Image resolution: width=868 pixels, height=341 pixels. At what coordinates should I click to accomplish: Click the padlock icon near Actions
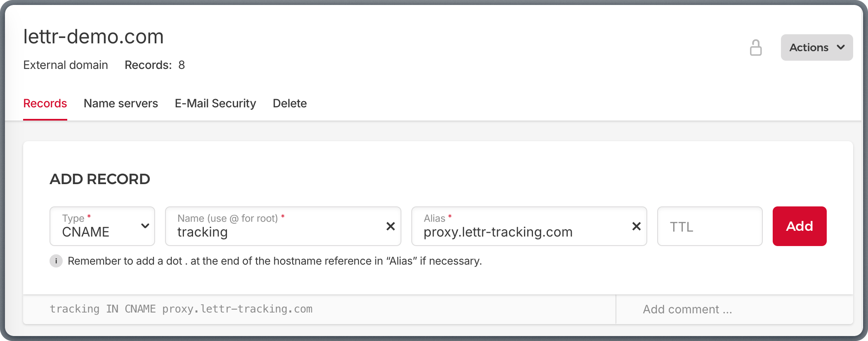point(756,48)
